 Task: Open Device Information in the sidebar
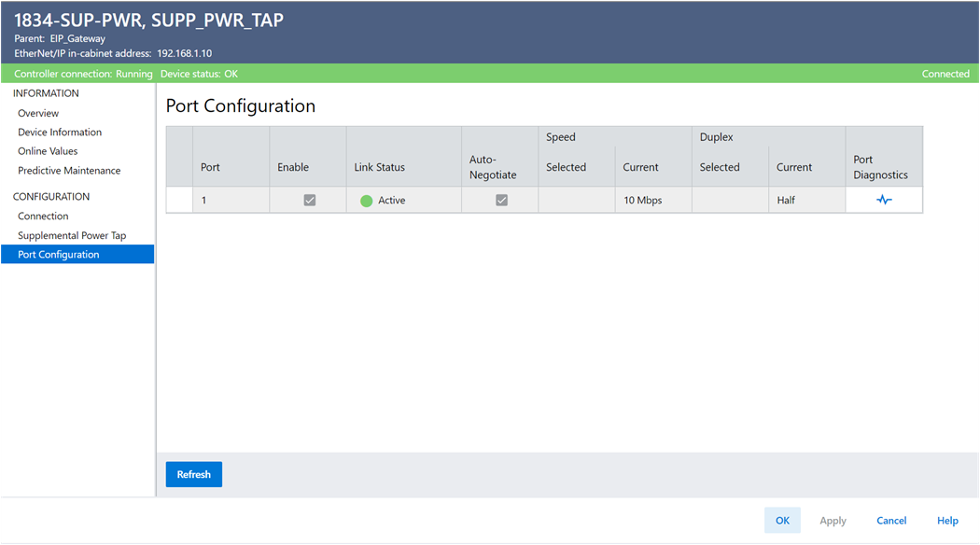tap(60, 132)
